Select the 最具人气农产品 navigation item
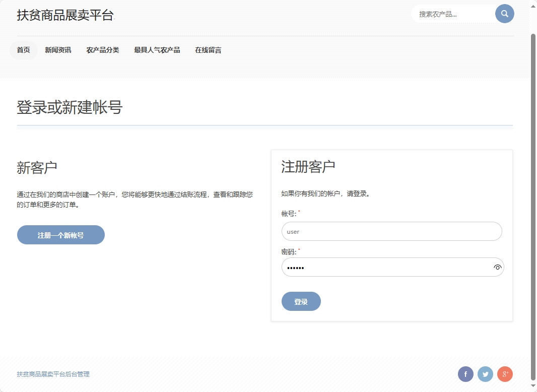 157,50
